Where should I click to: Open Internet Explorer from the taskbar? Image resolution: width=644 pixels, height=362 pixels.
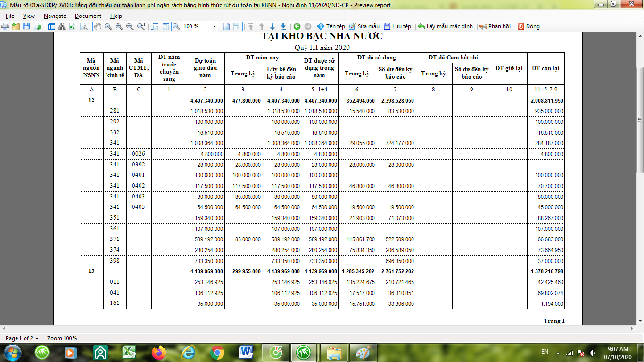188,352
